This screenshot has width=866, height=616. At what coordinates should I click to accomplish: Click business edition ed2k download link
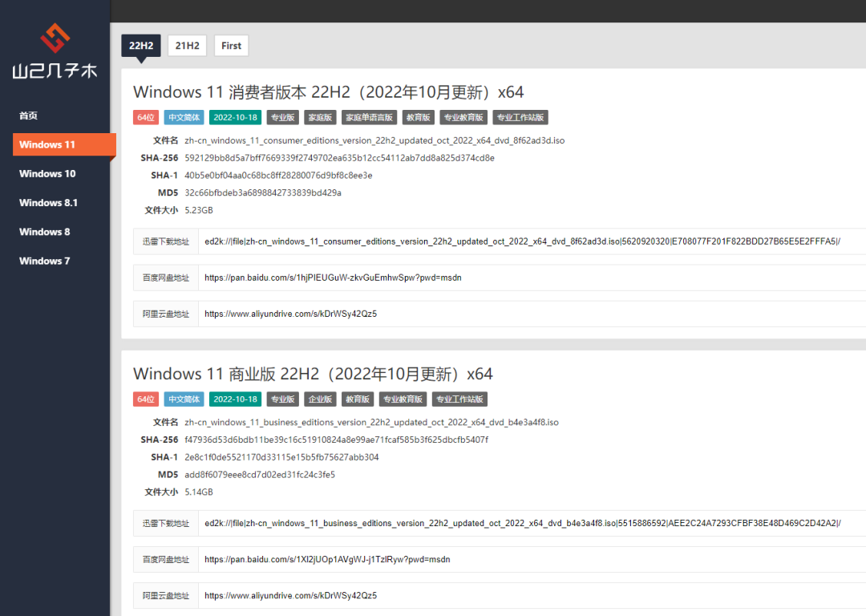tap(522, 523)
